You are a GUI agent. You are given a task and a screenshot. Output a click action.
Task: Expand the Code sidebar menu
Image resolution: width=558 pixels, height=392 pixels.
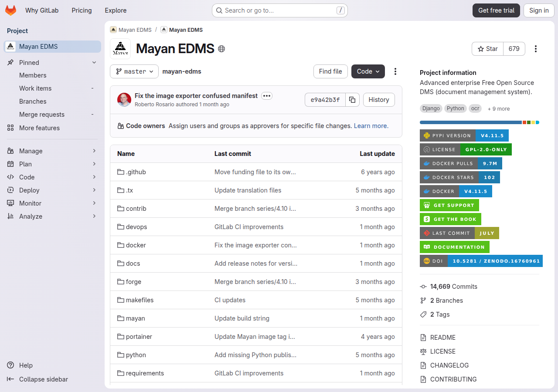pos(52,177)
